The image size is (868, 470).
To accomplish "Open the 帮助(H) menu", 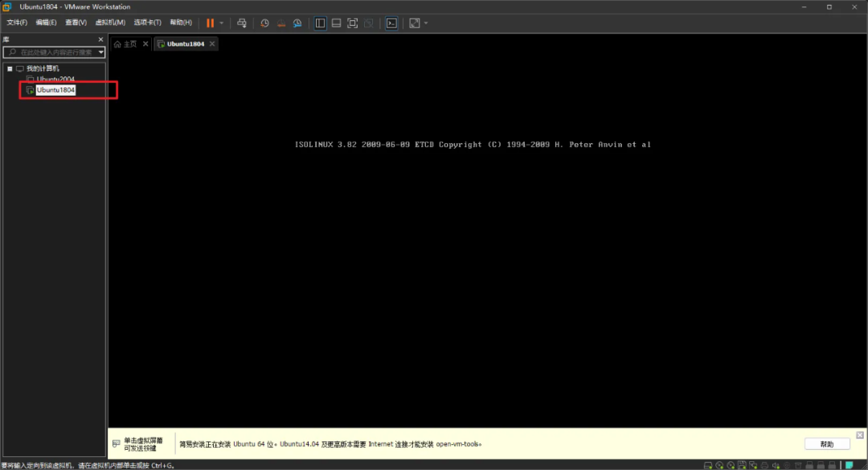I will click(181, 22).
